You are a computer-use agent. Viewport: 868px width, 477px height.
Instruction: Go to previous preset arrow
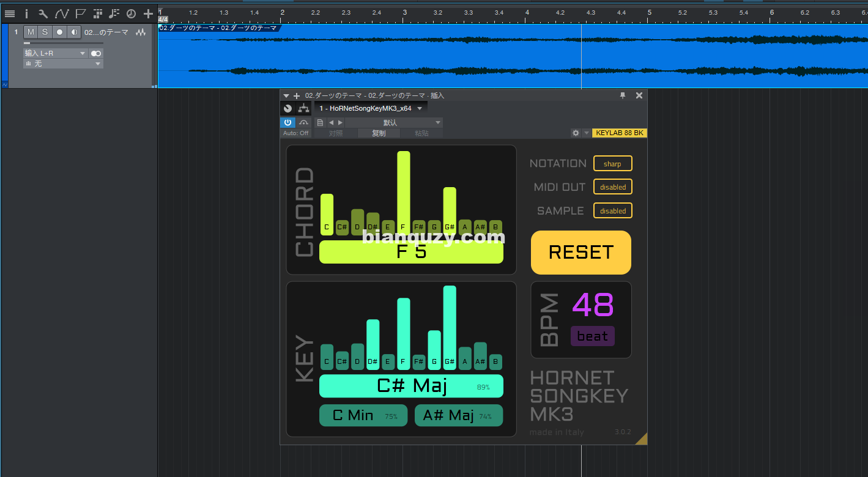tap(332, 122)
